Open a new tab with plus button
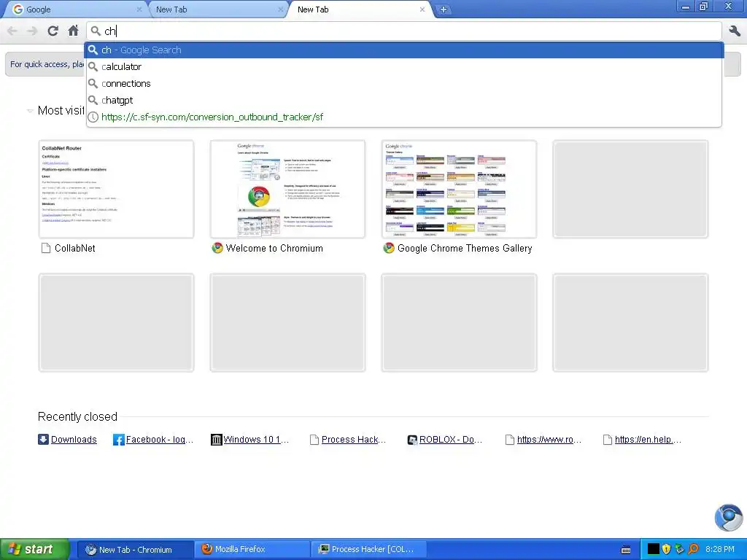 tap(443, 9)
